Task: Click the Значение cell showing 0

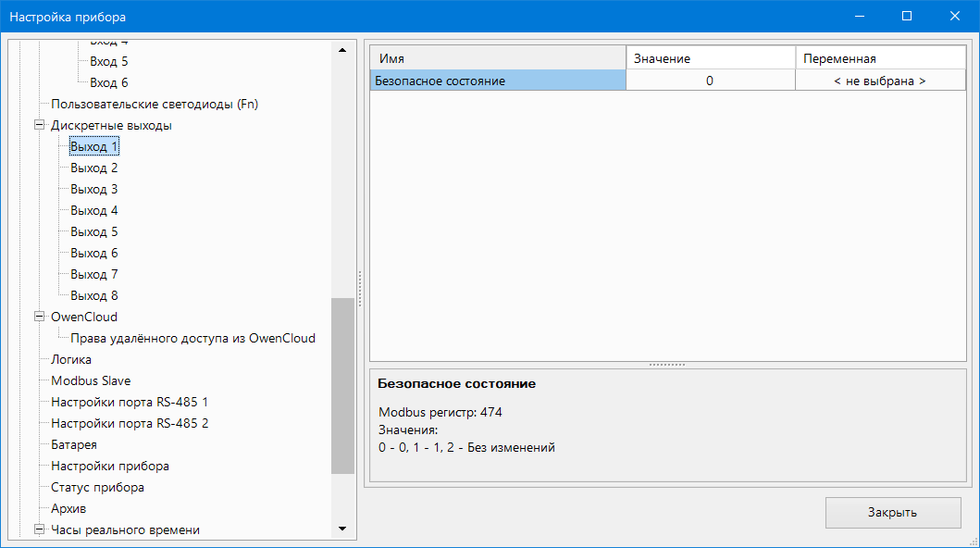Action: tap(710, 81)
